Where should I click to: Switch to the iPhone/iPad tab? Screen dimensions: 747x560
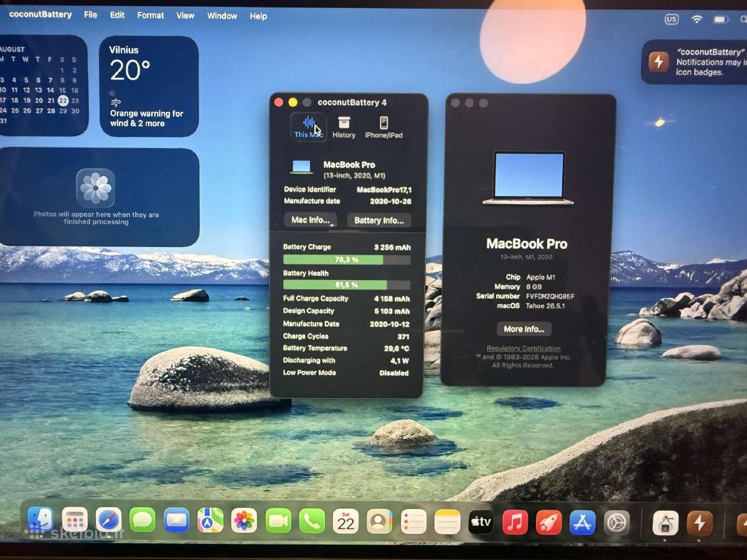point(383,127)
